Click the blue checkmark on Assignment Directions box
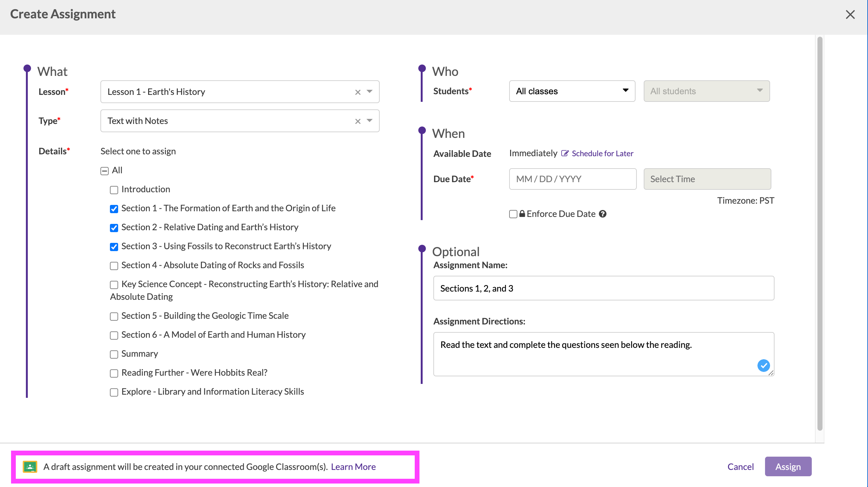Viewport: 868px width, 487px height. click(x=763, y=365)
